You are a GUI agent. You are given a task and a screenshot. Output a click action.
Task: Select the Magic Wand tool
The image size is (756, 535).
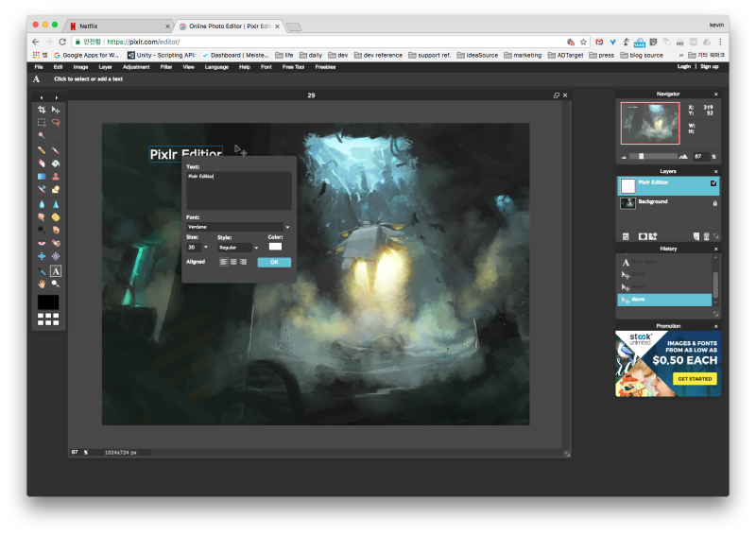pyautogui.click(x=42, y=135)
